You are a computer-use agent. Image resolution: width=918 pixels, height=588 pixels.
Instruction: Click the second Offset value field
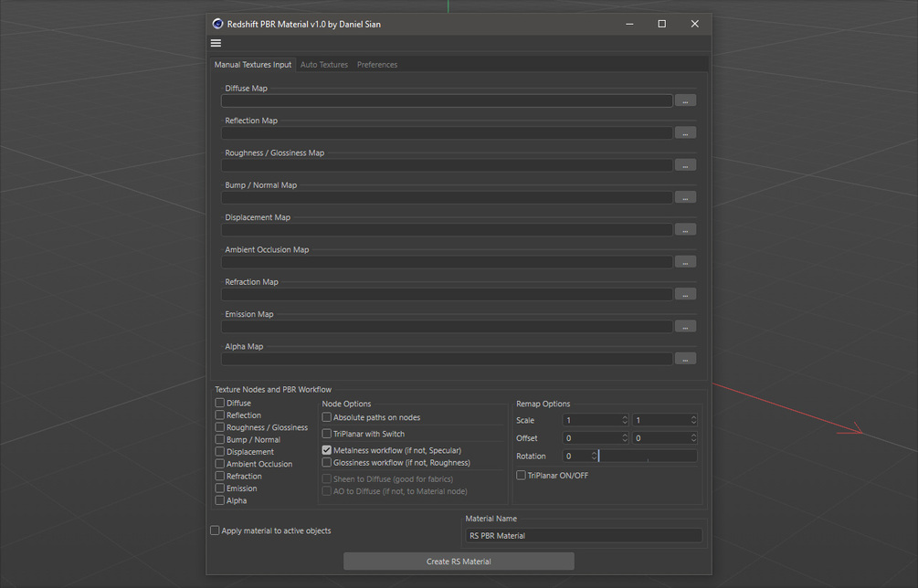pyautogui.click(x=661, y=437)
